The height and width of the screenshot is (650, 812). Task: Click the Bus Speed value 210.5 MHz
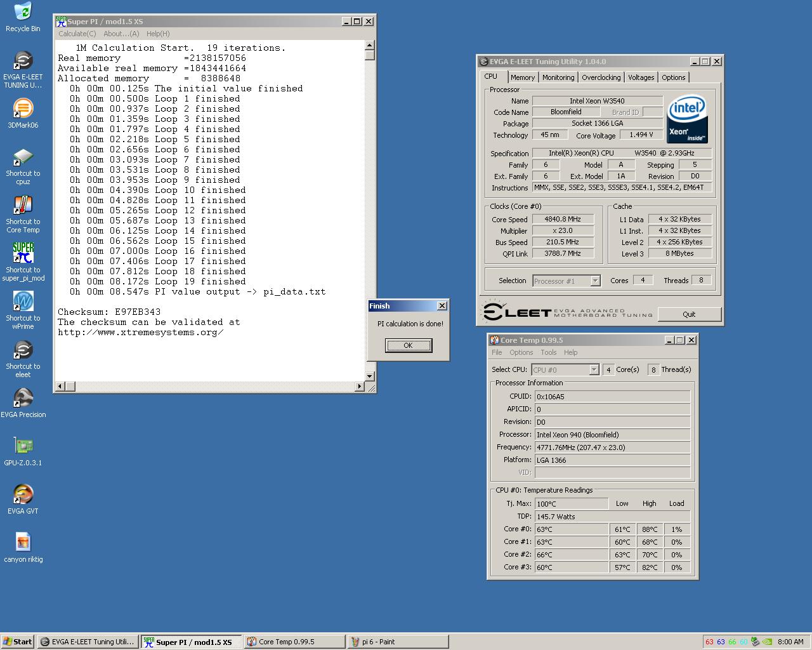pyautogui.click(x=563, y=242)
